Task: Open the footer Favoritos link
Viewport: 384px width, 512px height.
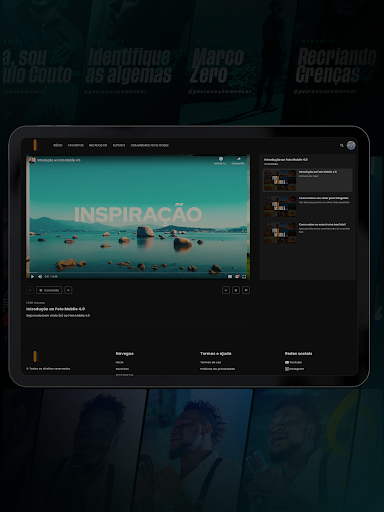Action: tap(122, 369)
